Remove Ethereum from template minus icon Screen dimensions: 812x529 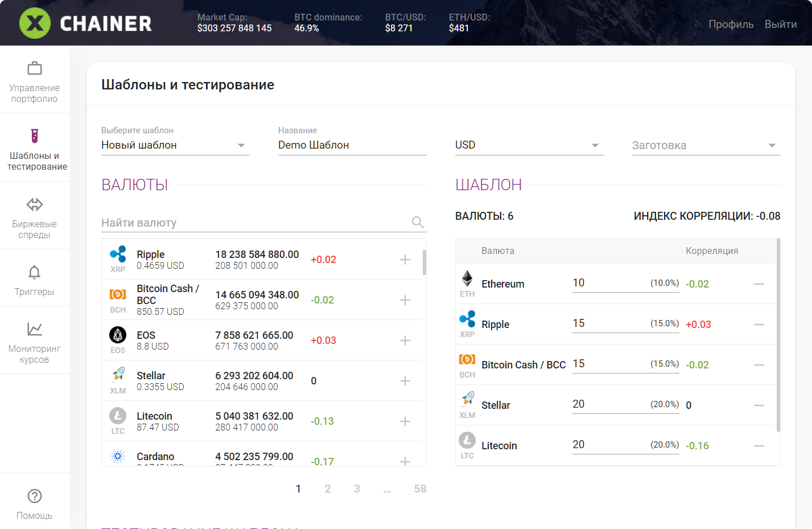click(759, 284)
